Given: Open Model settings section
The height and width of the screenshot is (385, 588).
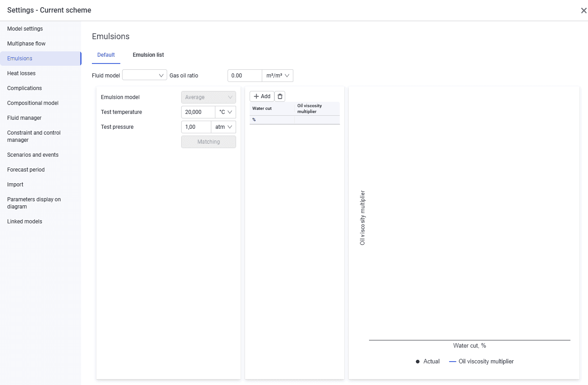Looking at the screenshot, I should [x=41, y=29].
